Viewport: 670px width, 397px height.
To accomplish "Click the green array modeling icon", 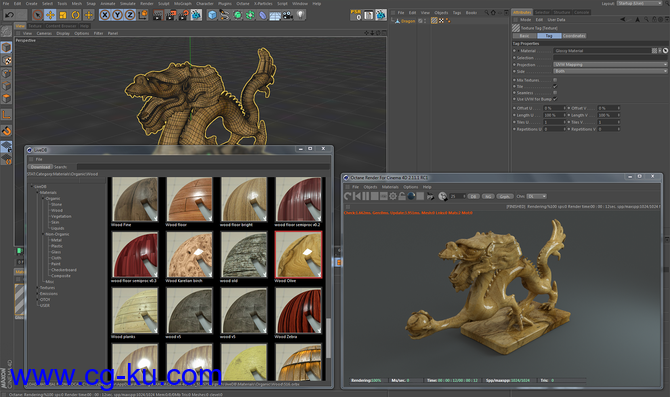I will 250,15.
